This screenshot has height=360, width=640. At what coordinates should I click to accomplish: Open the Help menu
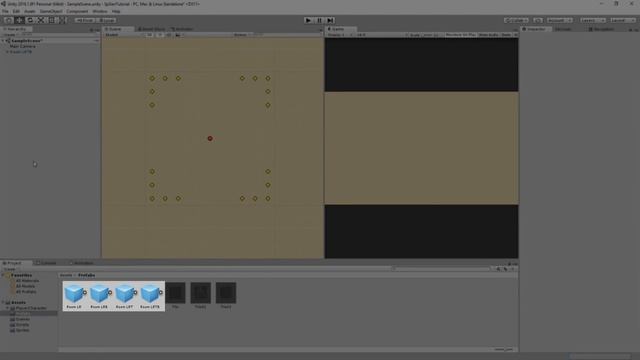pyautogui.click(x=116, y=11)
